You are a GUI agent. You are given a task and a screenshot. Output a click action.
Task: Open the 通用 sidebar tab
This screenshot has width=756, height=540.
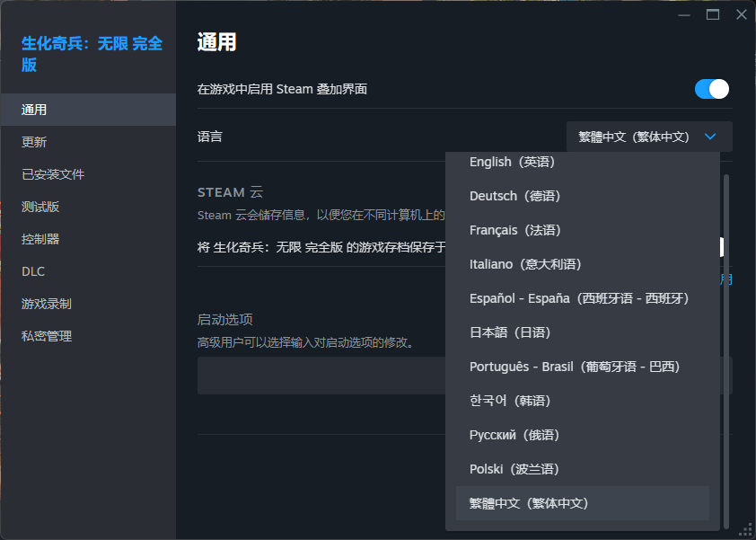88,110
